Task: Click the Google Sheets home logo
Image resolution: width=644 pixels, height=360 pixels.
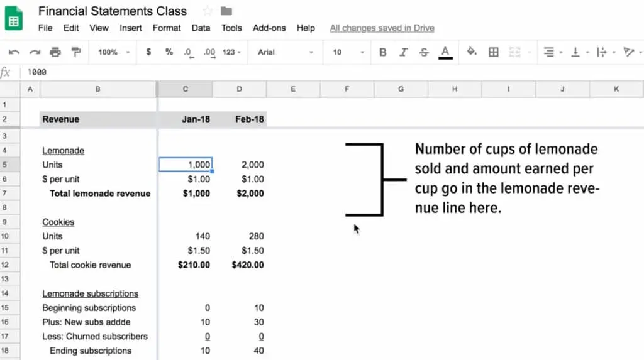Action: pos(14,18)
